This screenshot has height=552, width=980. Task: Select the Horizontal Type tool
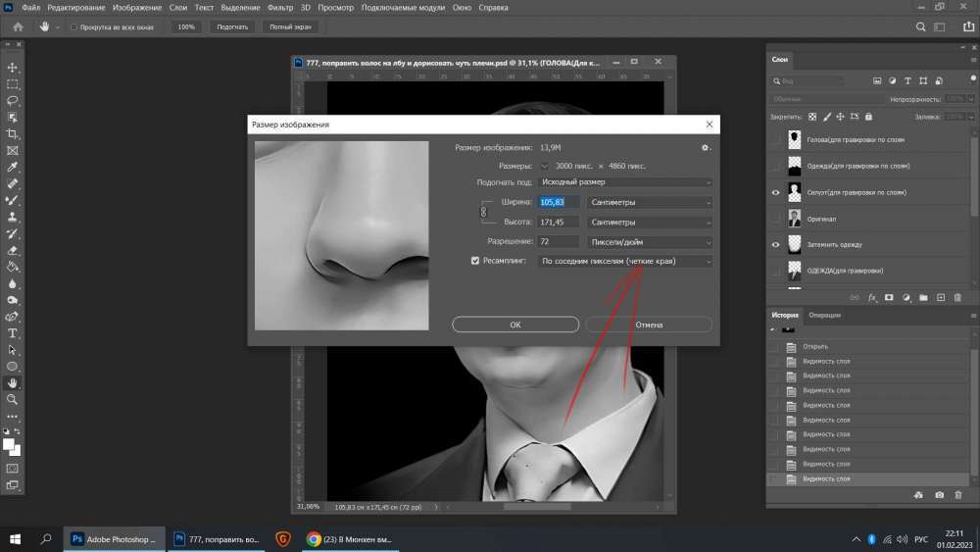[x=13, y=332]
